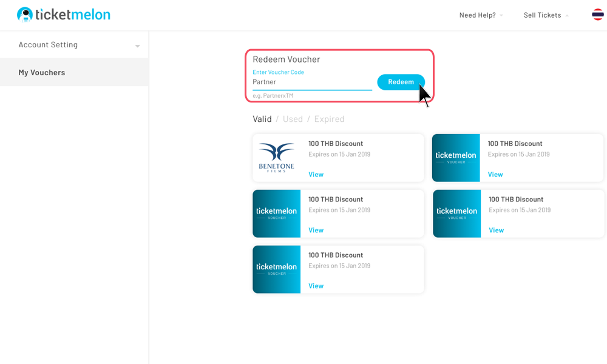This screenshot has width=607, height=364.
Task: View the Benetone Films 100 THB voucher
Action: click(316, 174)
